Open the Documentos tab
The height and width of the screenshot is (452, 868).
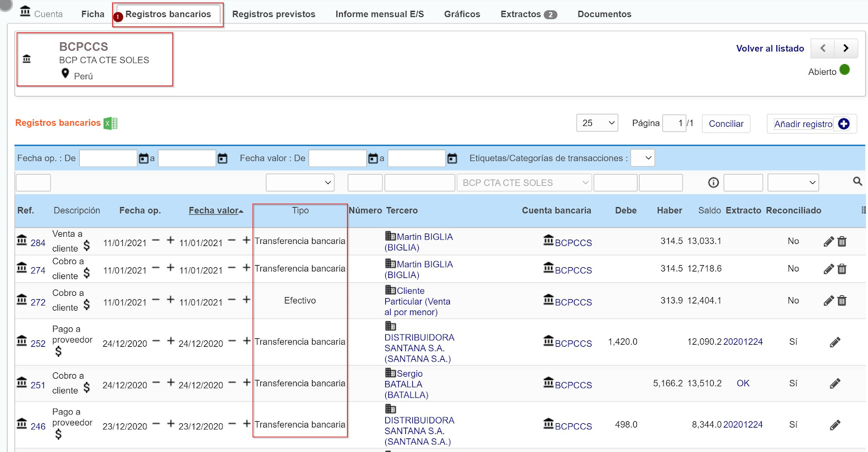pyautogui.click(x=604, y=14)
